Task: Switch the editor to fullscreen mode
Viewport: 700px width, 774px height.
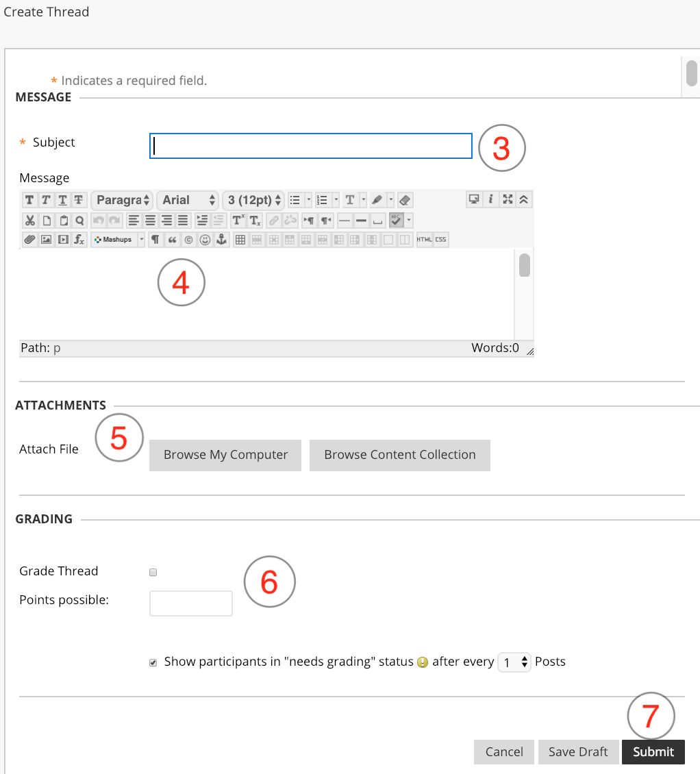Action: click(x=507, y=199)
